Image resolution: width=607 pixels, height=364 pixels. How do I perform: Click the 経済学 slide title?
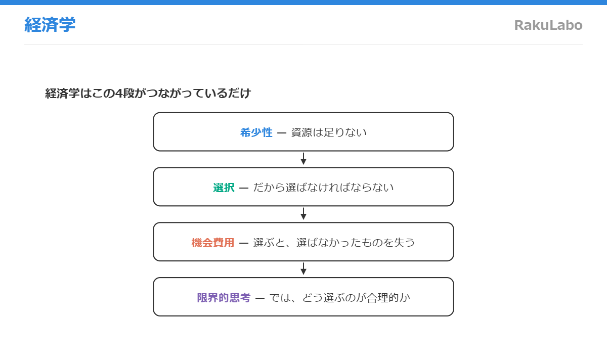pyautogui.click(x=50, y=25)
